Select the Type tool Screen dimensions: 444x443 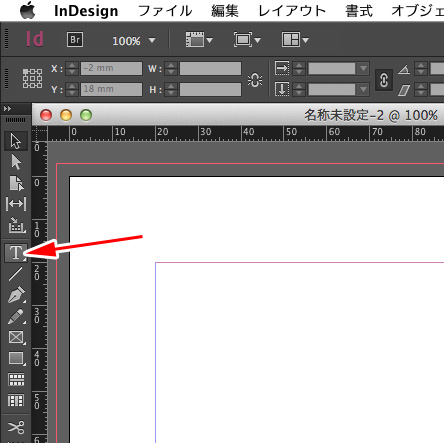coord(16,253)
